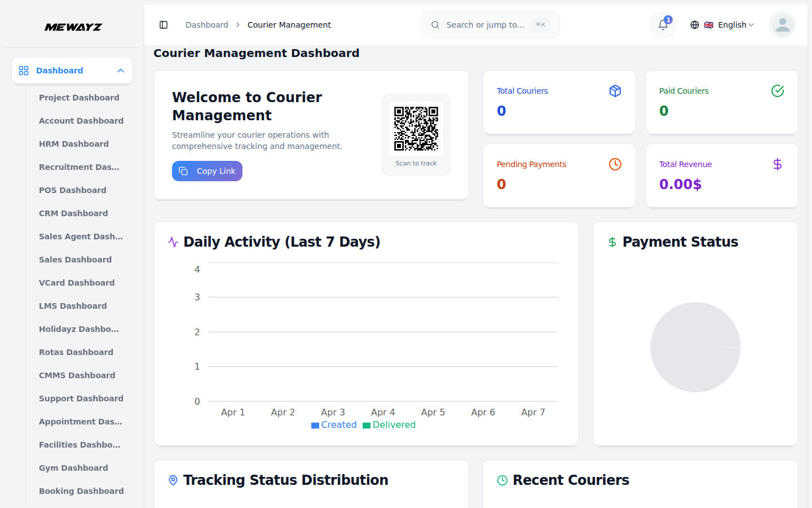Click the globe language icon
812x508 pixels.
tap(695, 25)
